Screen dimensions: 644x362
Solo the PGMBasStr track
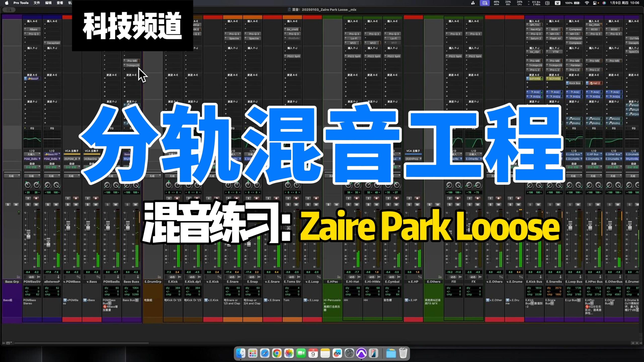tap(28, 204)
